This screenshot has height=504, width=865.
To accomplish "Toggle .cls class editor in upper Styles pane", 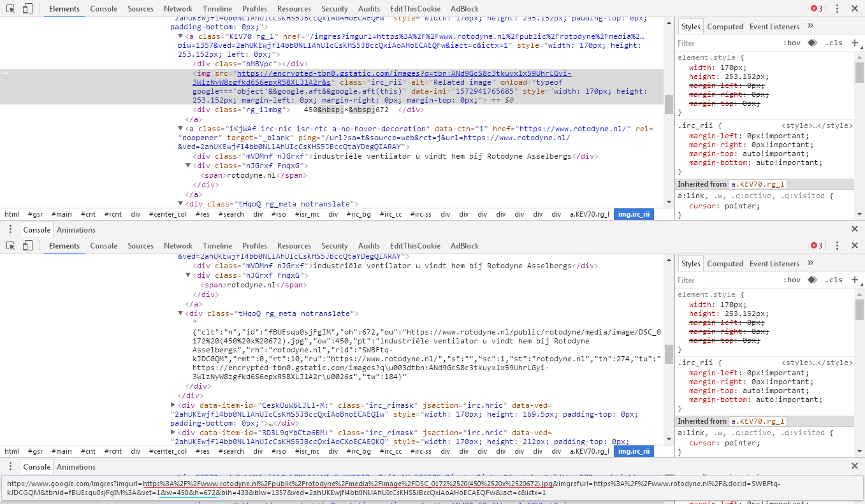I will coord(834,43).
